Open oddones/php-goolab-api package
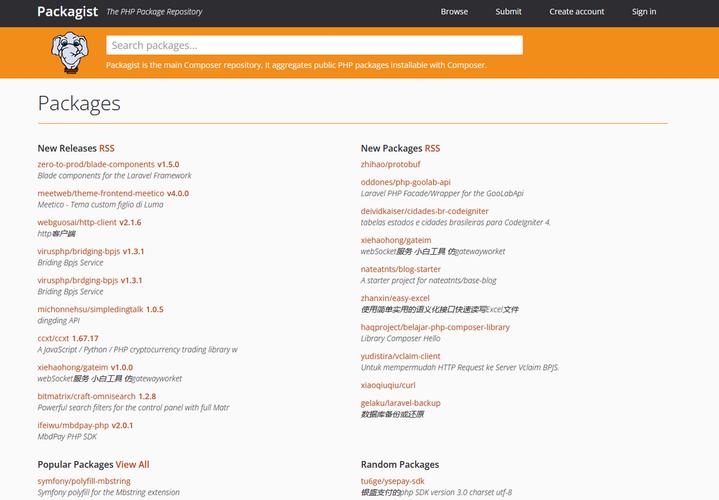The image size is (719, 500). pos(405,182)
